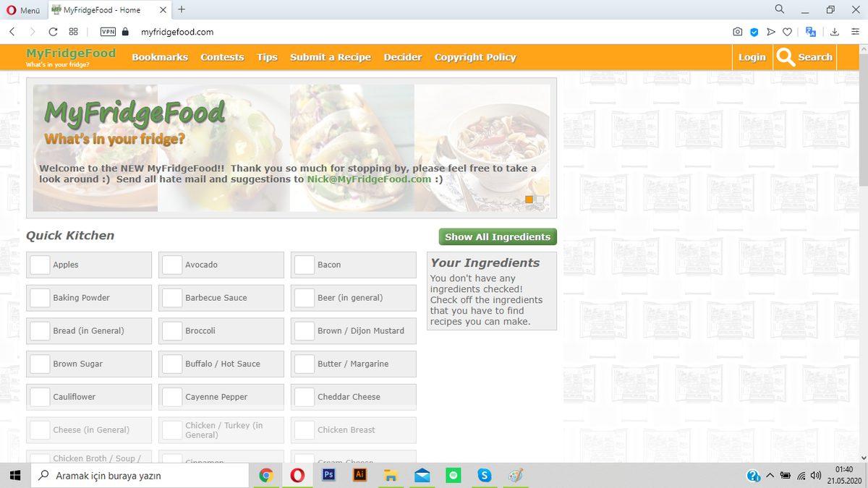Click the heart icon to bookmark page
The width and height of the screenshot is (868, 488).
coord(788,32)
